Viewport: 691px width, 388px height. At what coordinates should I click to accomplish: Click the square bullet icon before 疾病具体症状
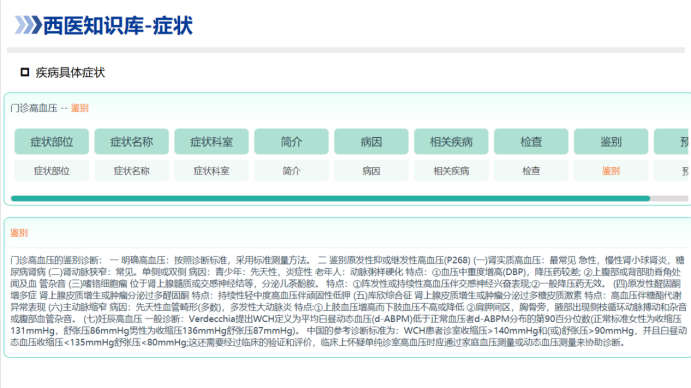coord(25,72)
